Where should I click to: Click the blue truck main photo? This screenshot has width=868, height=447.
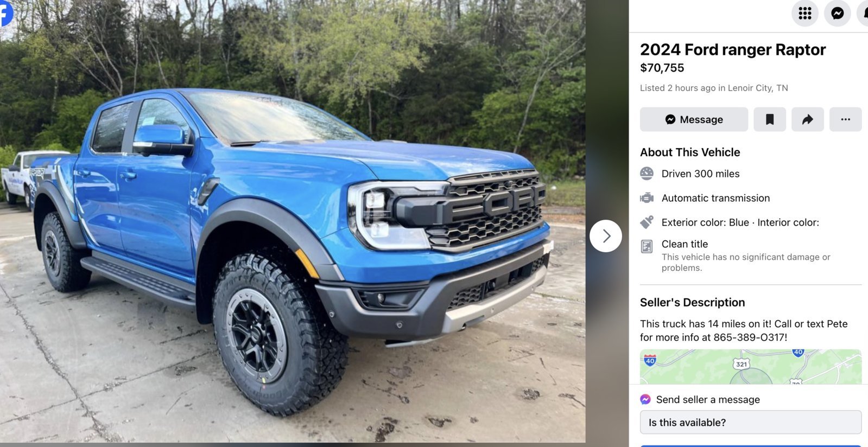click(x=293, y=221)
